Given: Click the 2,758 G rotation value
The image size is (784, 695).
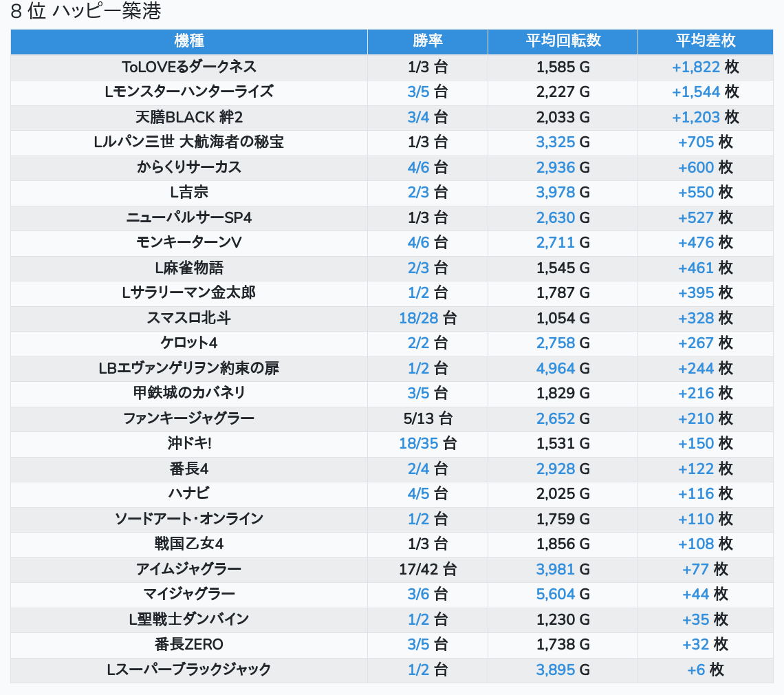Looking at the screenshot, I should [x=563, y=343].
